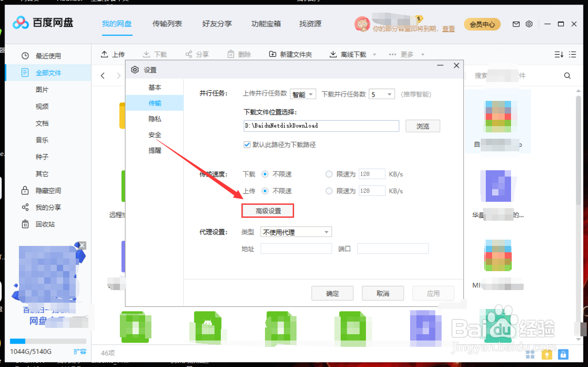Click the lock icon in status bar
The width and height of the screenshot is (588, 367).
[x=563, y=354]
